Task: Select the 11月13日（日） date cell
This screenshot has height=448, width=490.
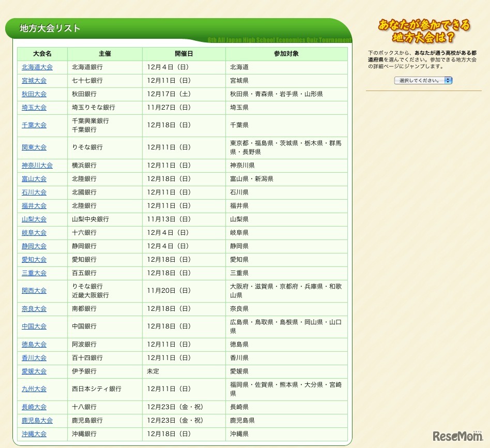Action: [x=184, y=219]
